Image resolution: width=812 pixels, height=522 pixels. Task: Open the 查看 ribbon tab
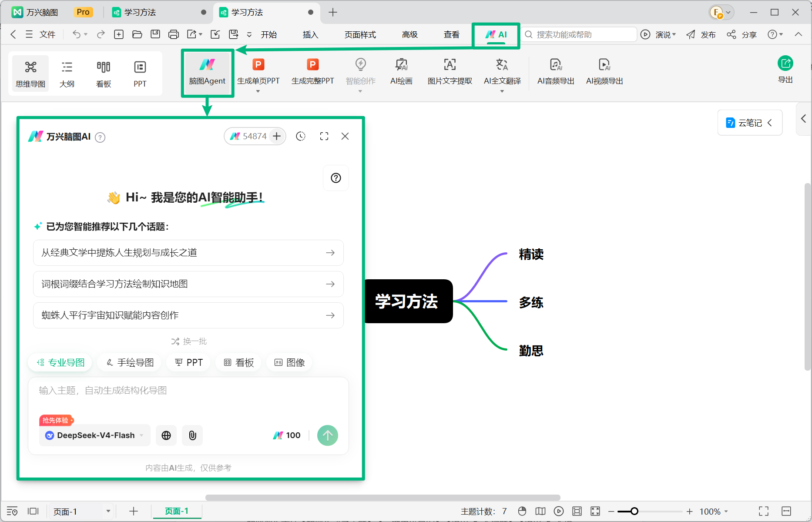452,34
